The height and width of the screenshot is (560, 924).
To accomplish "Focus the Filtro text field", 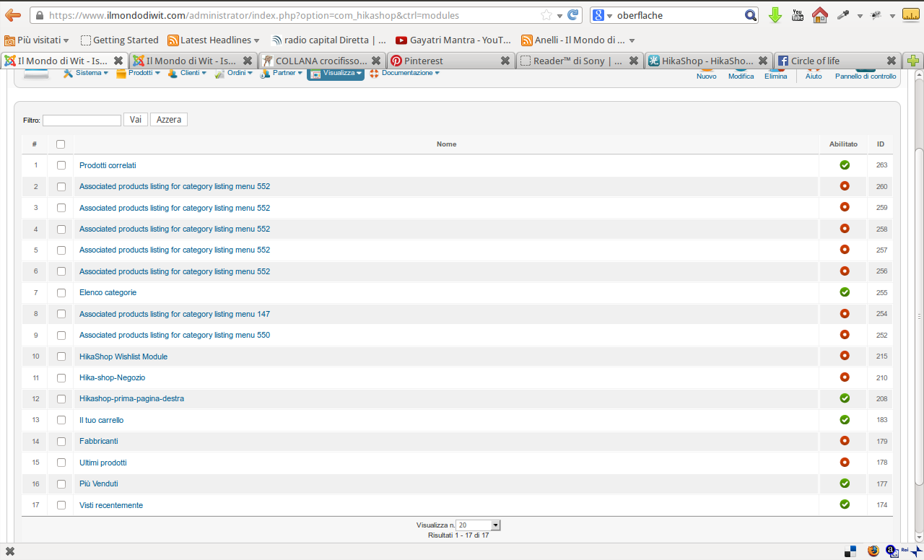I will pos(82,121).
